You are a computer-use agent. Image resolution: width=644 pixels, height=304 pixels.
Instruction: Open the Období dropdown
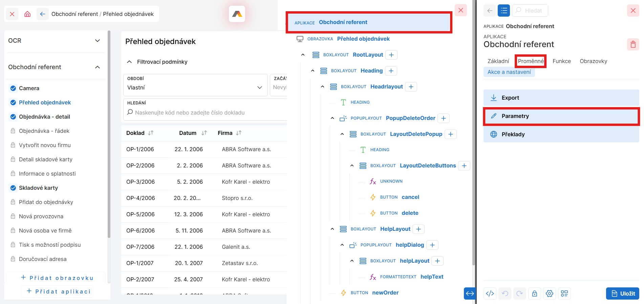point(195,87)
